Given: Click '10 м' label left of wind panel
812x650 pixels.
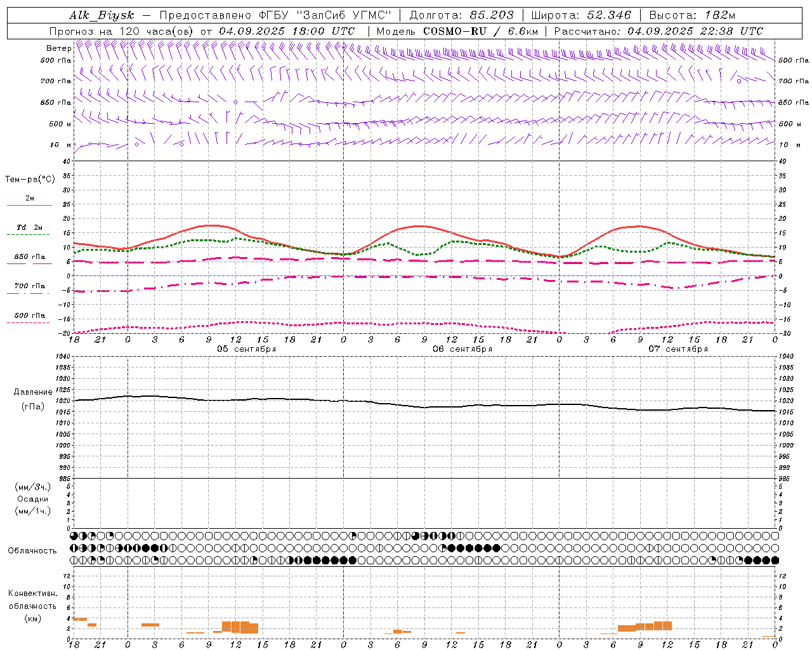Looking at the screenshot, I should point(61,145).
